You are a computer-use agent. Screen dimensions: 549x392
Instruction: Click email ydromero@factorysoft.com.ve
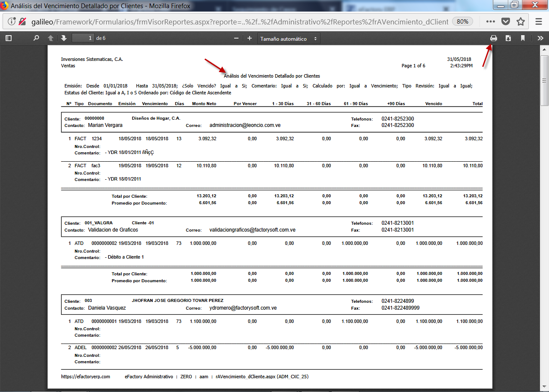[x=243, y=308]
